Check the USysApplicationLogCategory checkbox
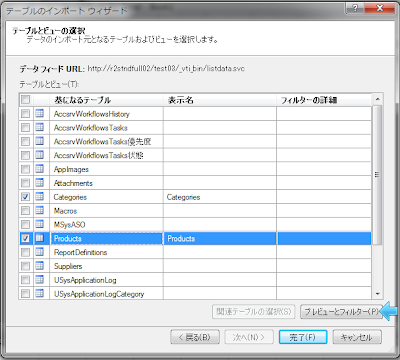 [25, 293]
